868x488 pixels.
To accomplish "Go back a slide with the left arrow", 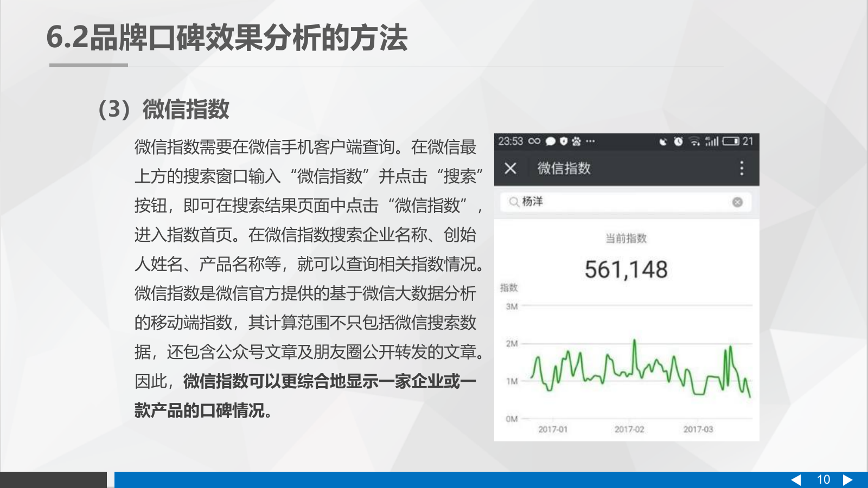I will (x=796, y=479).
